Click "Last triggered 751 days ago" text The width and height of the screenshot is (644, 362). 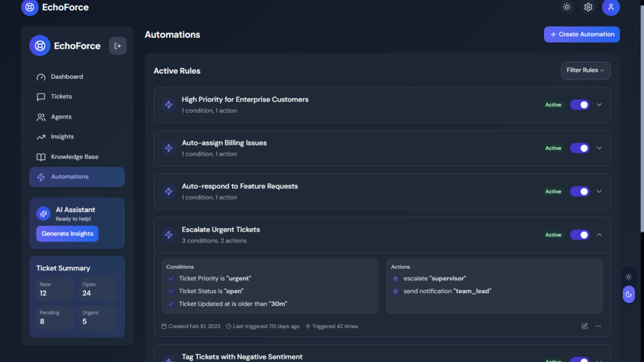tap(266, 326)
